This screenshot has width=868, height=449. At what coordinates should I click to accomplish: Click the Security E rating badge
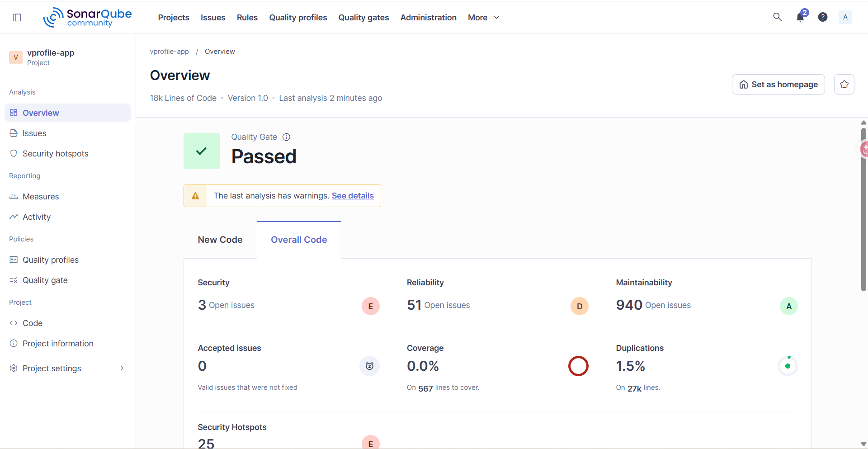tap(371, 307)
